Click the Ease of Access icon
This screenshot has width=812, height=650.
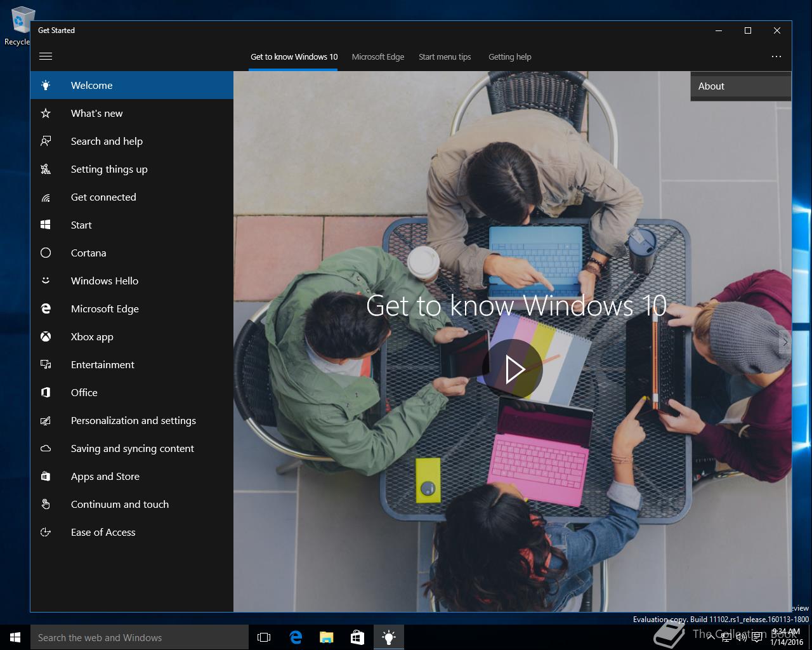click(x=46, y=532)
